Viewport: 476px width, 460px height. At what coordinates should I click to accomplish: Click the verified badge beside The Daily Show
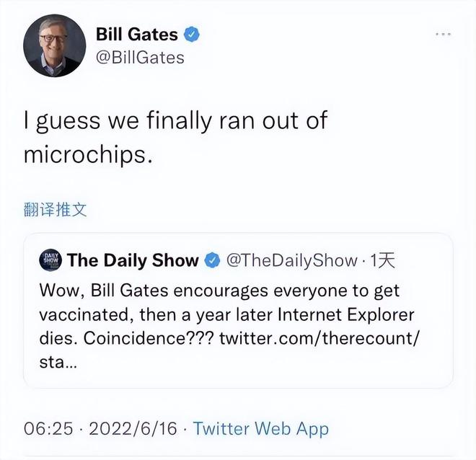tap(213, 260)
